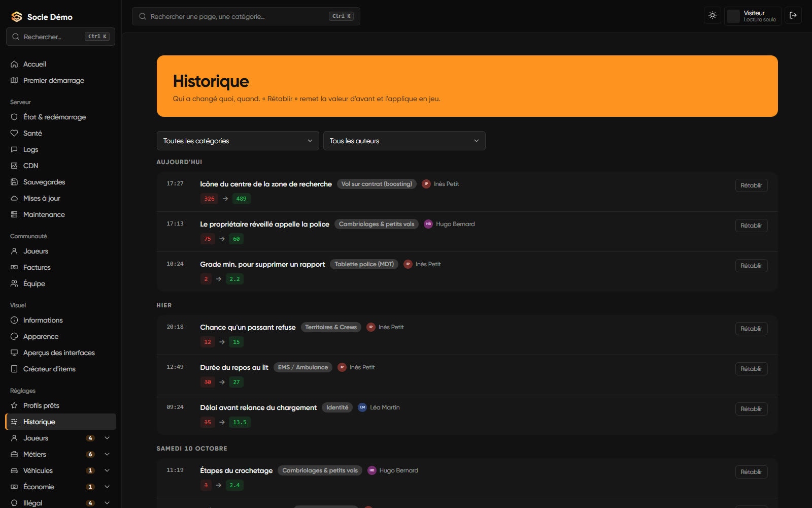Expand the Joueurs settings chevron
This screenshot has height=508, width=812.
tap(107, 438)
